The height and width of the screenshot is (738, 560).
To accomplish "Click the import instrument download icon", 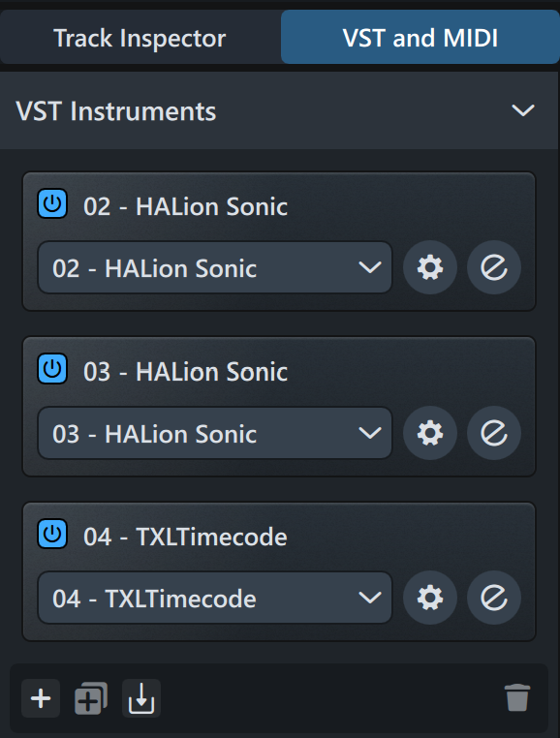I will (x=141, y=698).
